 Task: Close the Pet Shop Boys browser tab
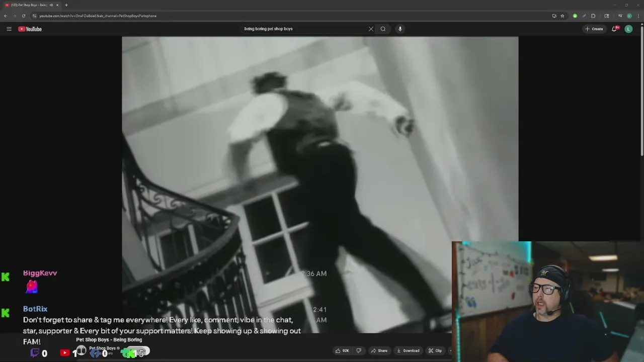pos(57,5)
